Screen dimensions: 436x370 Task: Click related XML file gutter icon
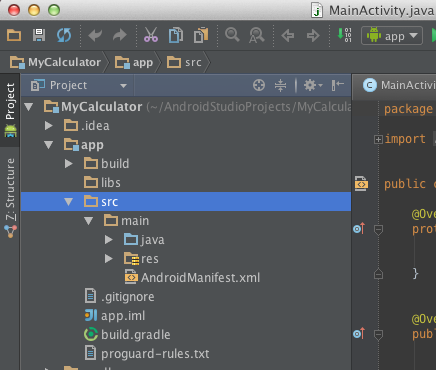(361, 184)
